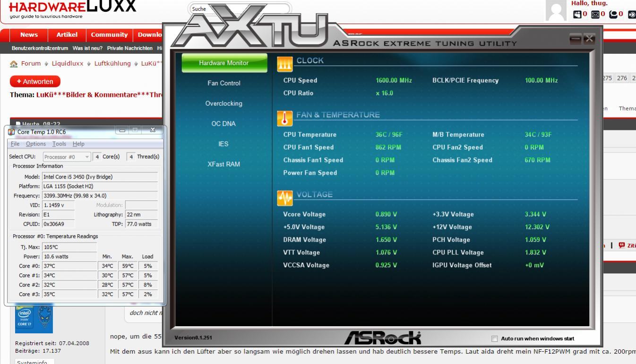Open the News tab on HardwareLuxx
The height and width of the screenshot is (364, 636).
[29, 35]
